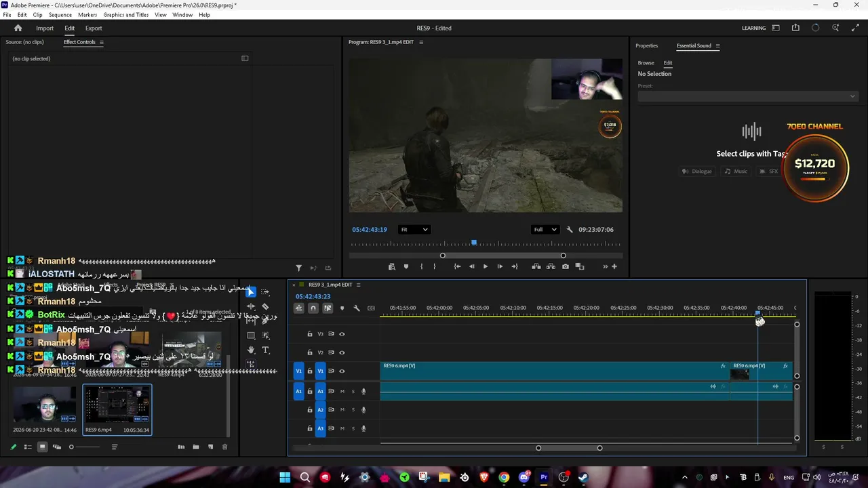
Task: Toggle V2 track output eye
Action: point(342,352)
